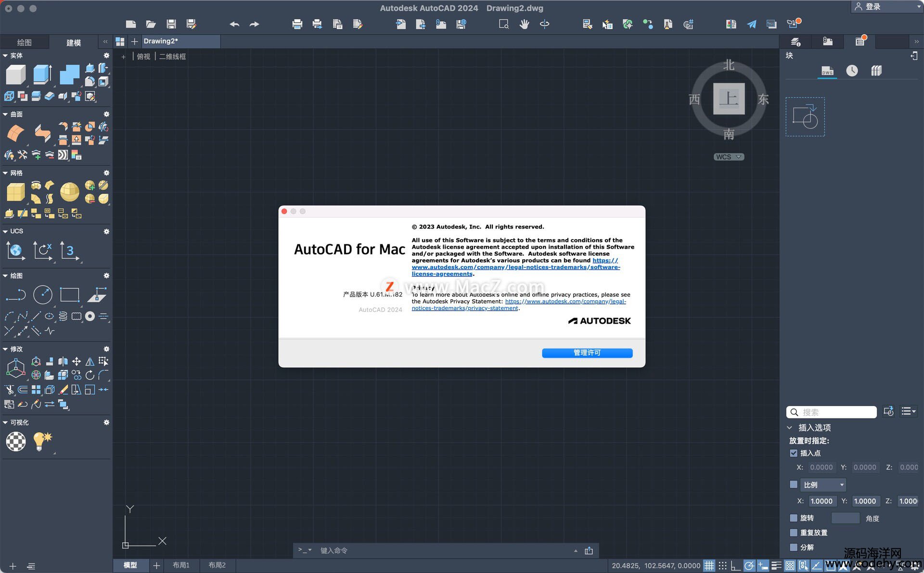Screen dimensions: 924x573
Task: Open the block libraries tab
Action: 876,71
